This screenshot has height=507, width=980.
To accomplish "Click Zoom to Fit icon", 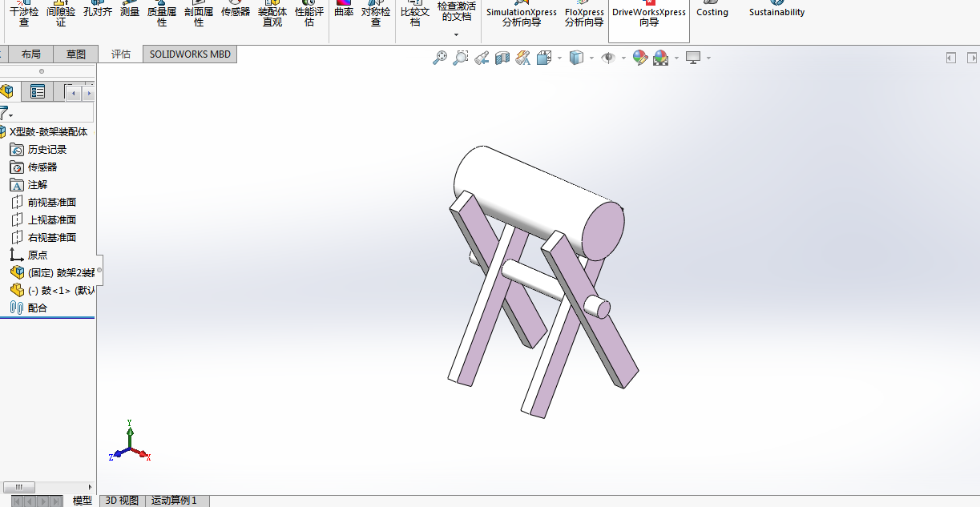I will pos(440,58).
